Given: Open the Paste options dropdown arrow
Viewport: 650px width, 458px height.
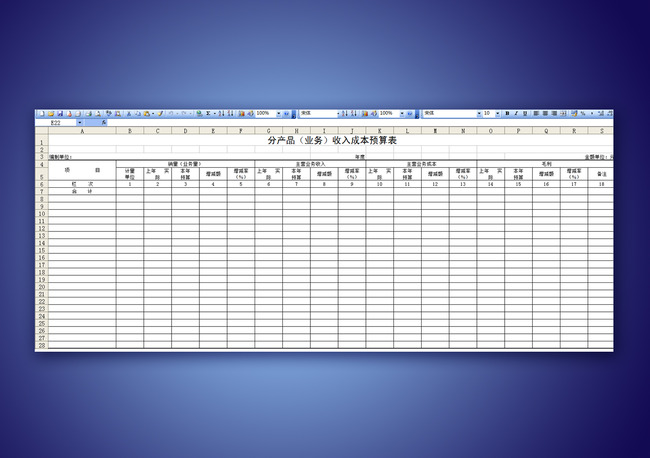Looking at the screenshot, I should tap(153, 114).
